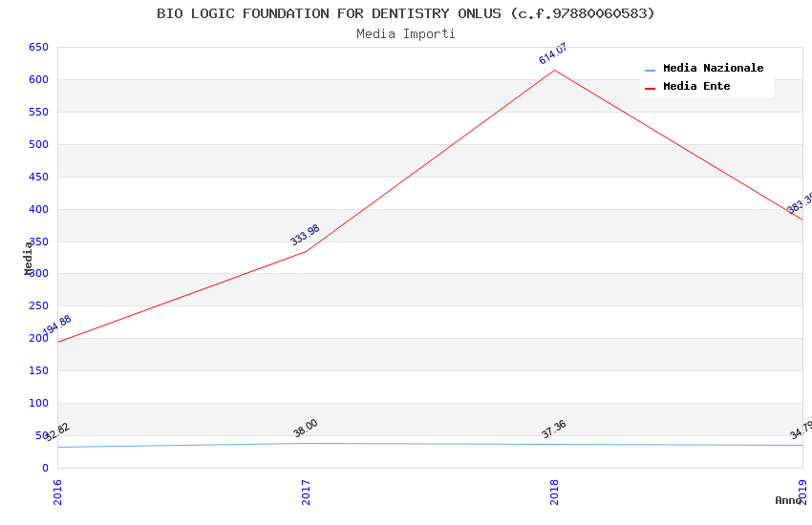The height and width of the screenshot is (525, 812).
Task: Click the y-axis tick label 400
Action: click(x=38, y=209)
